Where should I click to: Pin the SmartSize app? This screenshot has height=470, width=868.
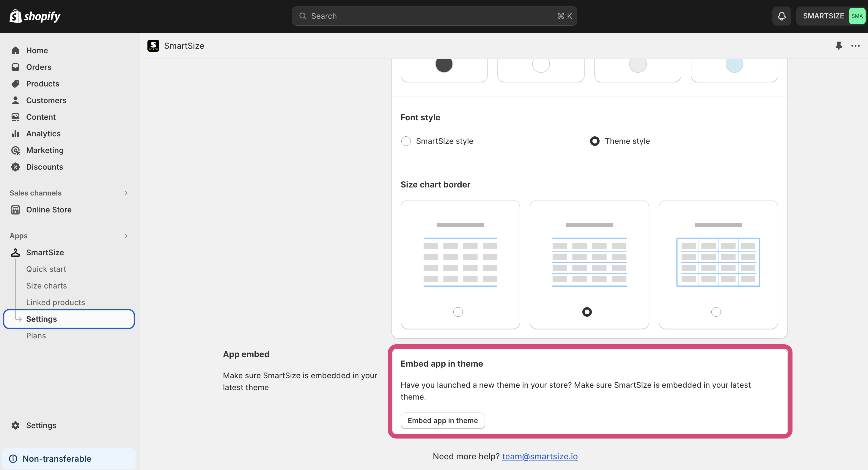point(839,45)
